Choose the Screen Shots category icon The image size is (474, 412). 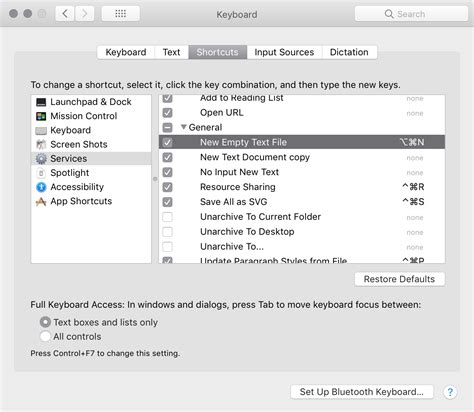[x=41, y=145]
